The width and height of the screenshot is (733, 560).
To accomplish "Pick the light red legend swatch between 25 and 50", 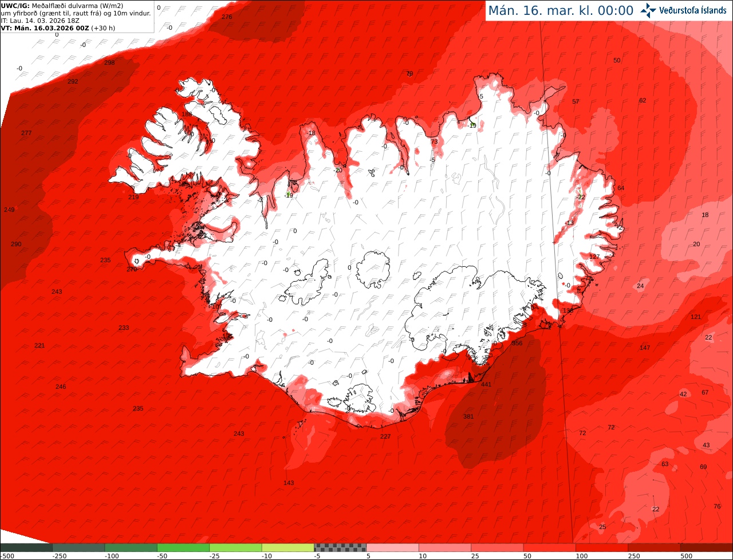I will pos(498,547).
